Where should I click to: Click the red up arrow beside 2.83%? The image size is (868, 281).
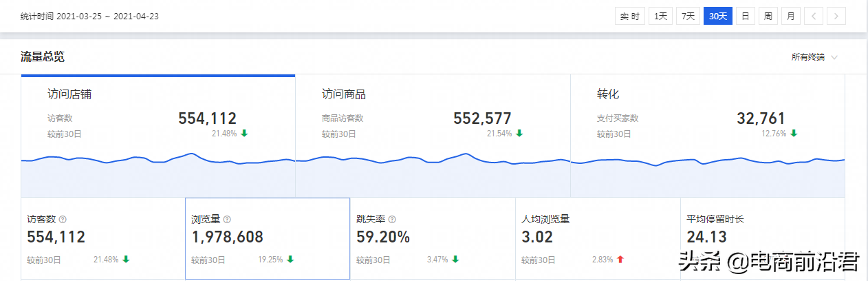pyautogui.click(x=620, y=260)
